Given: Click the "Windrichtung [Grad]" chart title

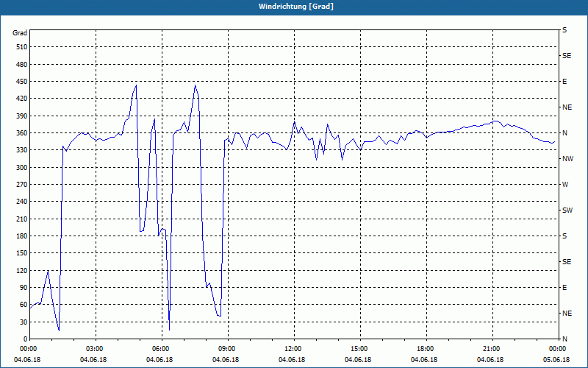Looking at the screenshot, I should point(296,7).
